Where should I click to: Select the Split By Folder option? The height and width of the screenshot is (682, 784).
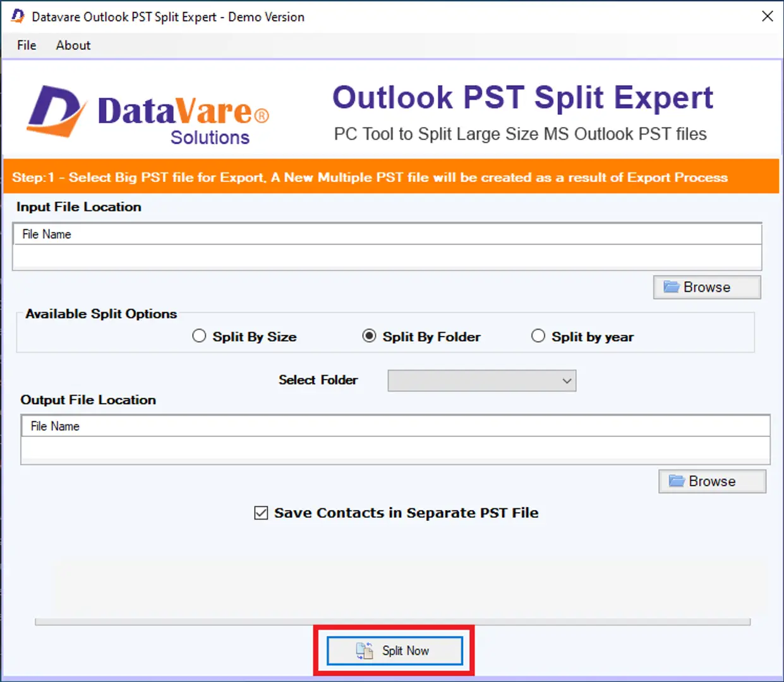369,336
